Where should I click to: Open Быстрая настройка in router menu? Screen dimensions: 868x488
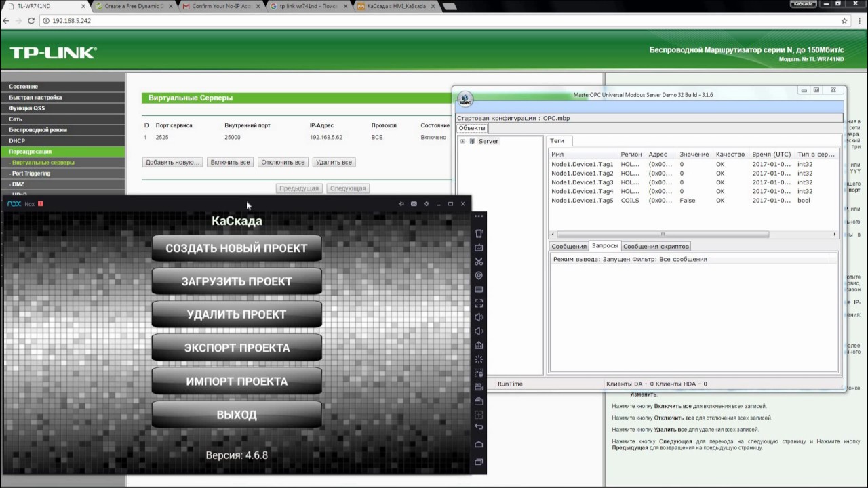[x=62, y=98]
